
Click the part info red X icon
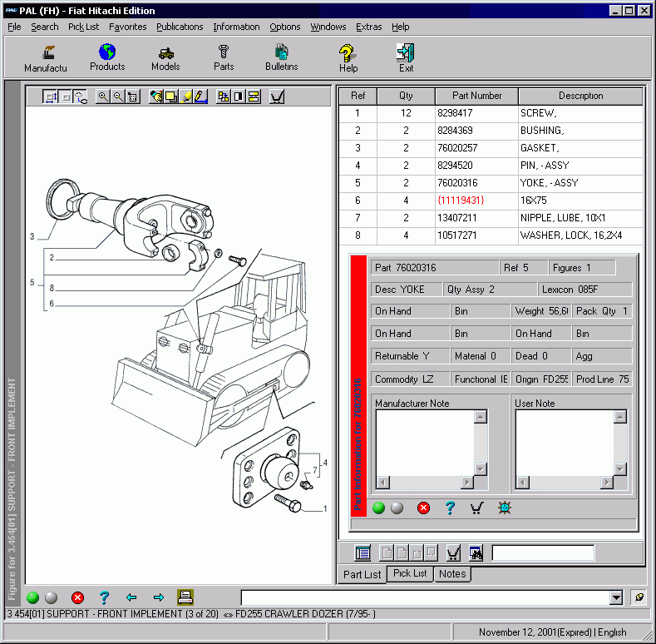point(423,508)
